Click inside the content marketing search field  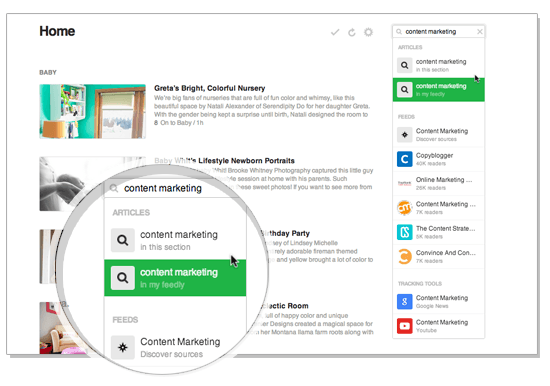click(438, 32)
